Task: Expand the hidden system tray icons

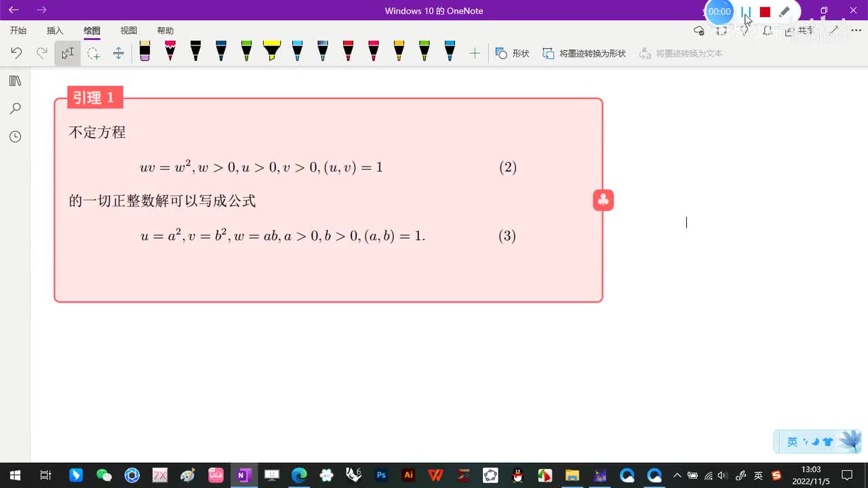Action: pos(677,475)
